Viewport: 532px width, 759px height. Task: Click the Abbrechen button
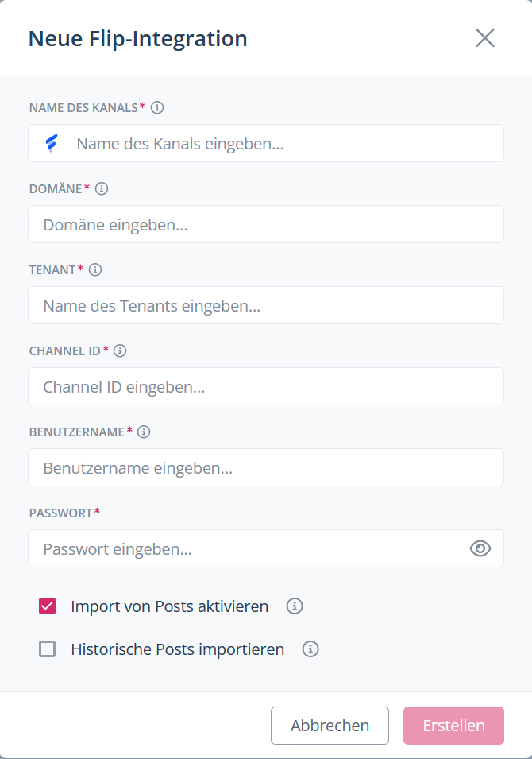pyautogui.click(x=330, y=726)
